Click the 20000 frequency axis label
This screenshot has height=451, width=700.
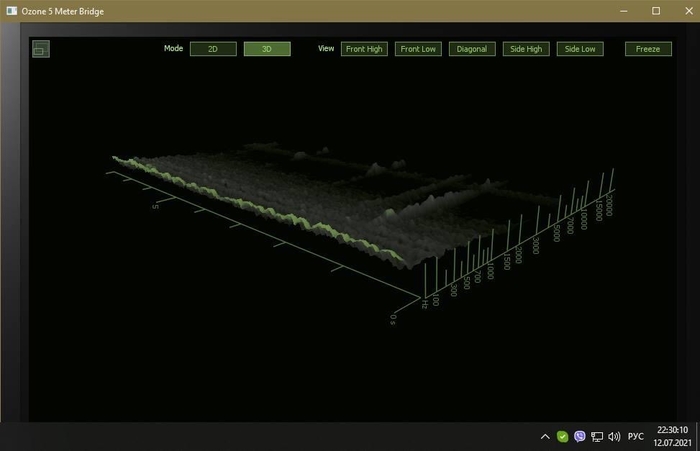click(609, 205)
